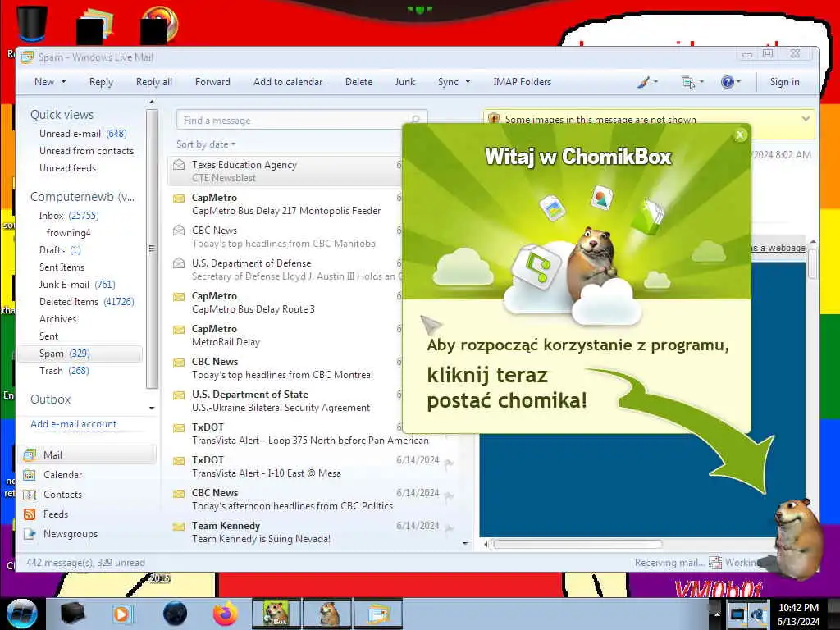The width and height of the screenshot is (840, 630).
Task: Click Add e-mail account link
Action: pyautogui.click(x=73, y=424)
